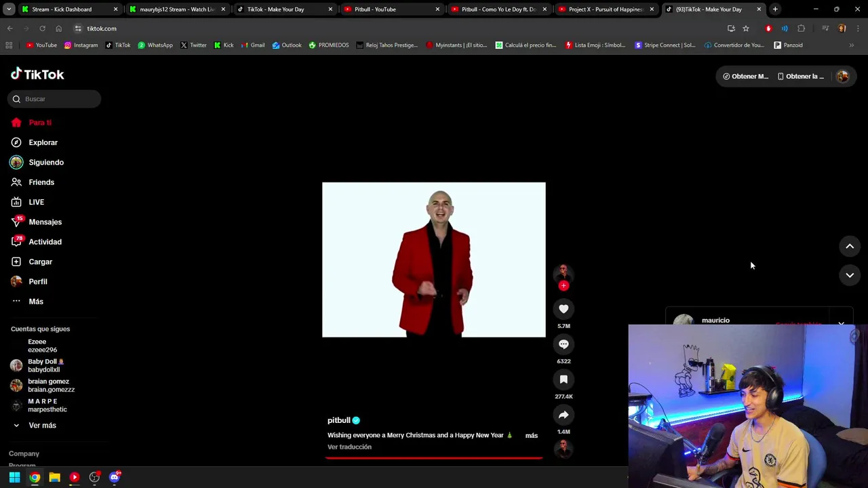Click the TikTok logo

tap(37, 74)
